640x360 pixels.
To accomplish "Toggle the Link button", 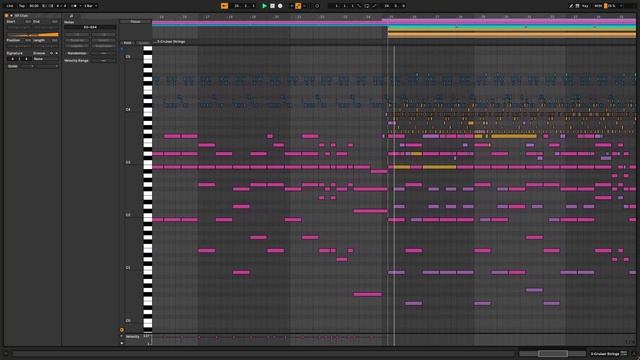I will 9,6.
